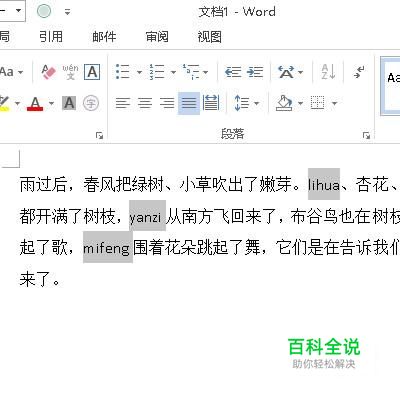Align text left

point(123,103)
